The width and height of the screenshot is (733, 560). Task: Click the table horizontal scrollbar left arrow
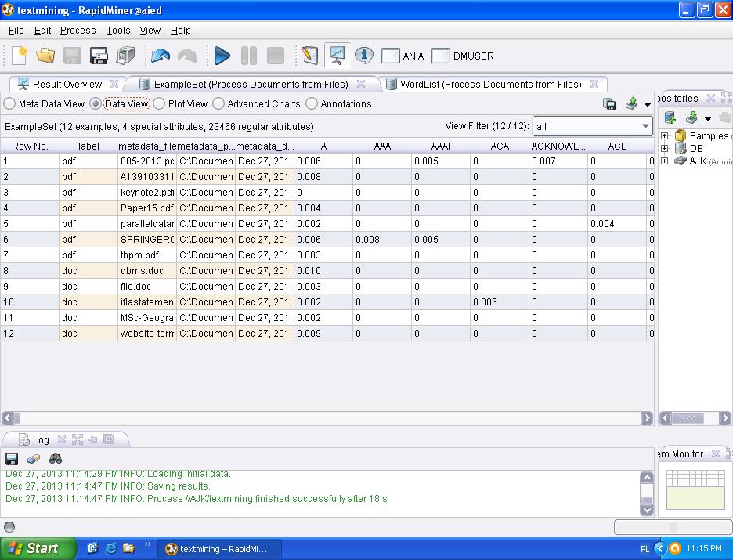pyautogui.click(x=8, y=418)
